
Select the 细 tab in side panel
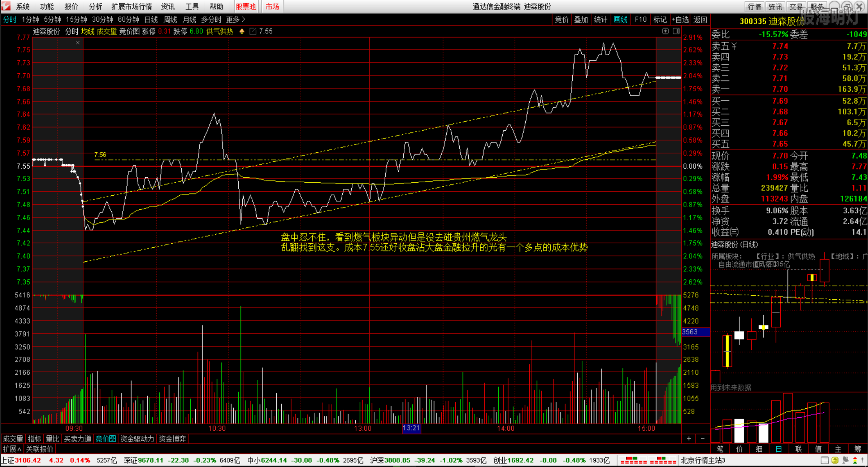(x=759, y=449)
